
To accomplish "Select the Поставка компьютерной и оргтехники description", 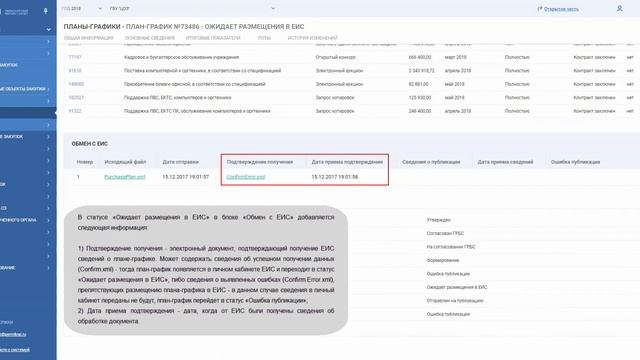I will pyautogui.click(x=202, y=71).
